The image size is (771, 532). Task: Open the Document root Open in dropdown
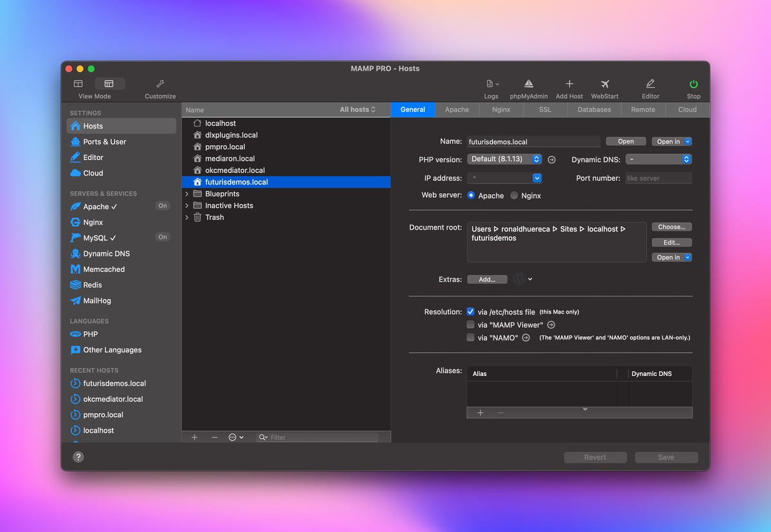pos(672,257)
